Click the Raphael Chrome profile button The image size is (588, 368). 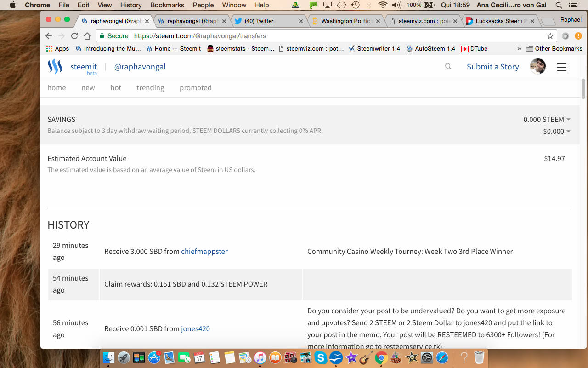[571, 20]
